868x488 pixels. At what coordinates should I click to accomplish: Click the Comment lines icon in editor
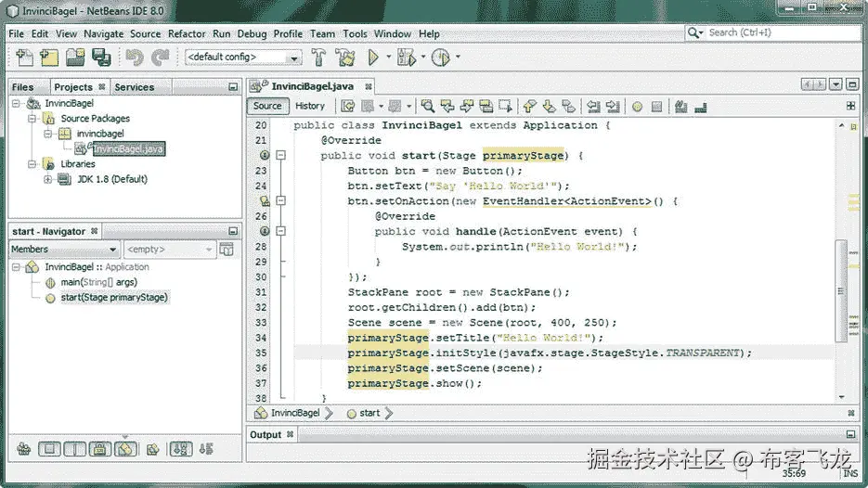680,107
